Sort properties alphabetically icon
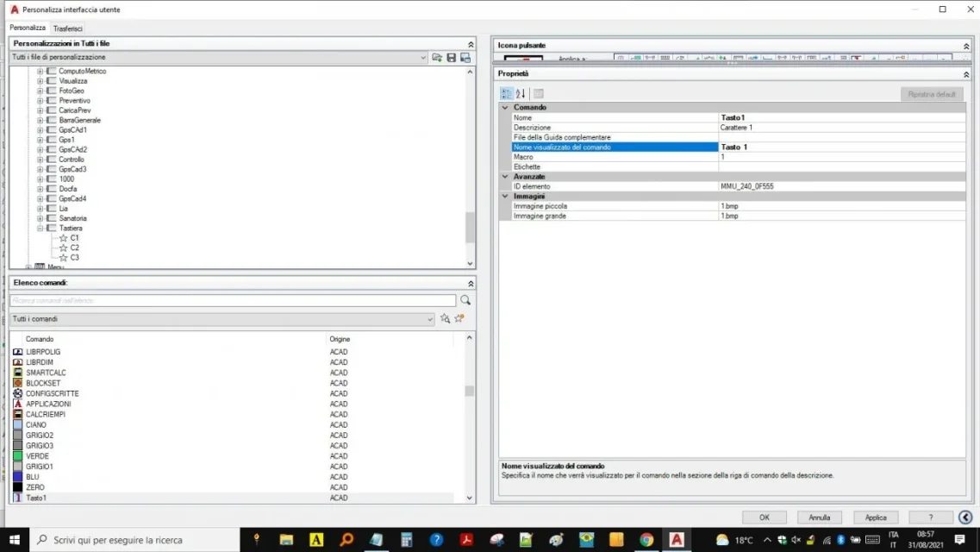 click(521, 94)
